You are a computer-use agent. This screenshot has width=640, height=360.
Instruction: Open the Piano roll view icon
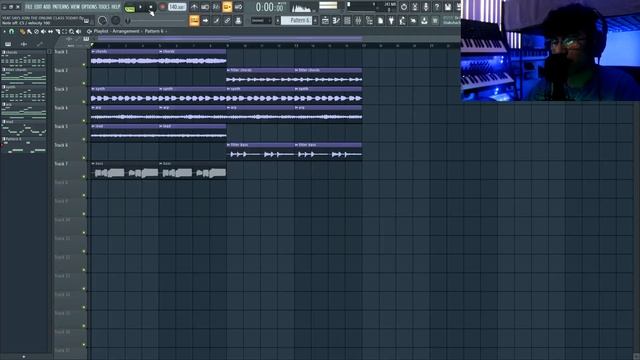tap(336, 20)
